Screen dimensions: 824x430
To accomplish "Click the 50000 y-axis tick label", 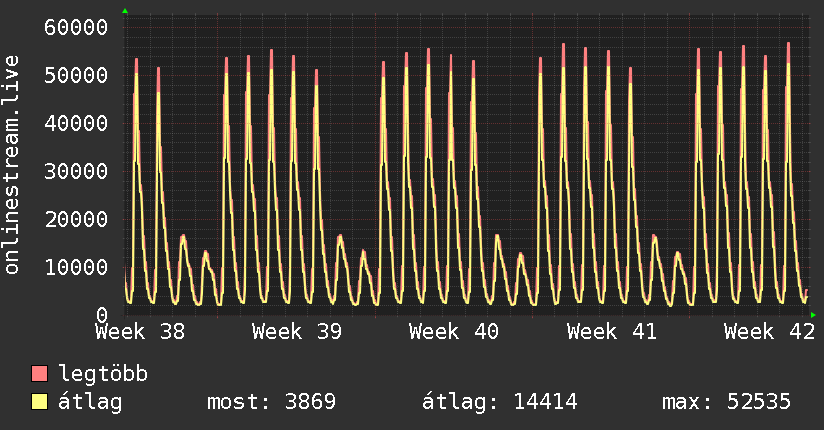I will point(76,75).
